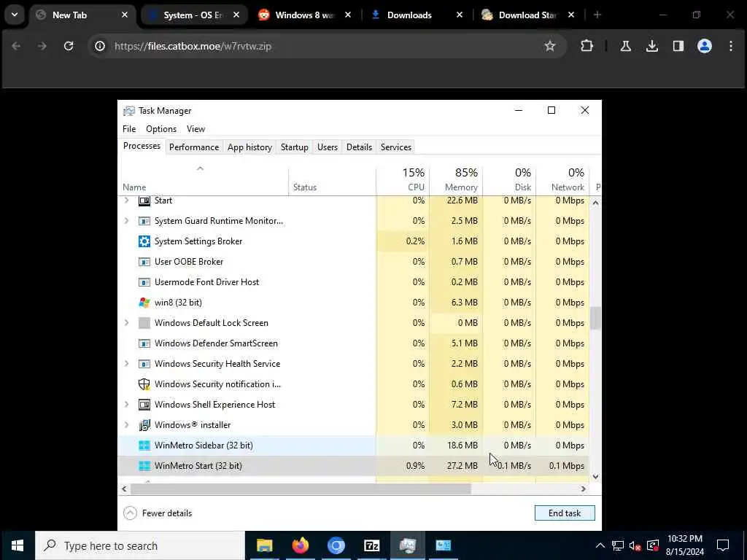
Task: Switch to the Details tab
Action: pyautogui.click(x=359, y=147)
